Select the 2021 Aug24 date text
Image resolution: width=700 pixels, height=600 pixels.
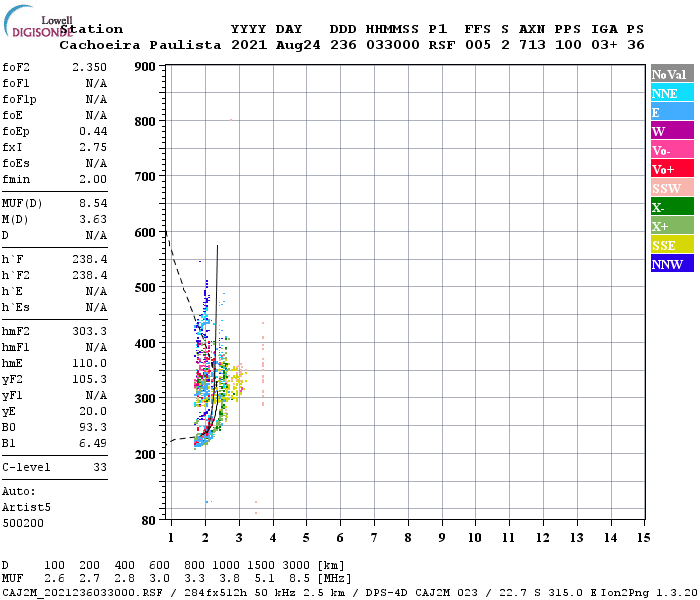[x=274, y=45]
